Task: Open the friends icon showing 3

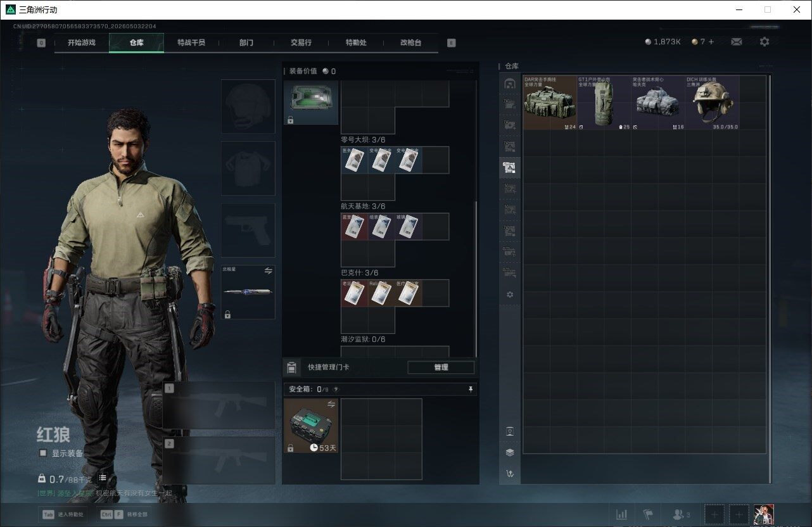Action: pyautogui.click(x=682, y=514)
